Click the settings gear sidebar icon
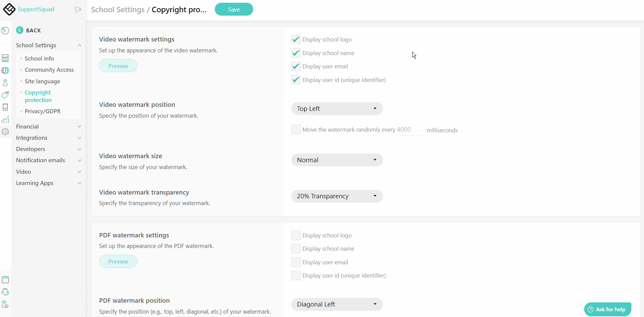Screen dimensions: 644x317 (5, 132)
